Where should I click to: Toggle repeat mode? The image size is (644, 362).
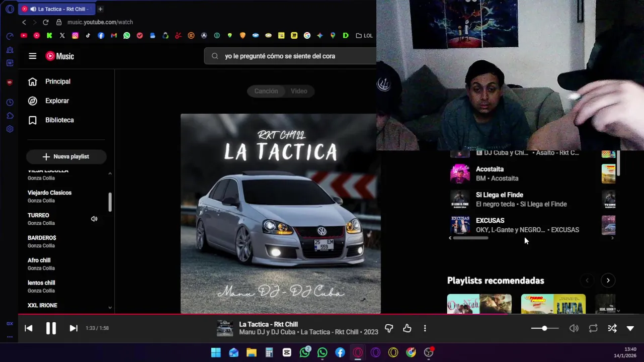click(x=593, y=328)
